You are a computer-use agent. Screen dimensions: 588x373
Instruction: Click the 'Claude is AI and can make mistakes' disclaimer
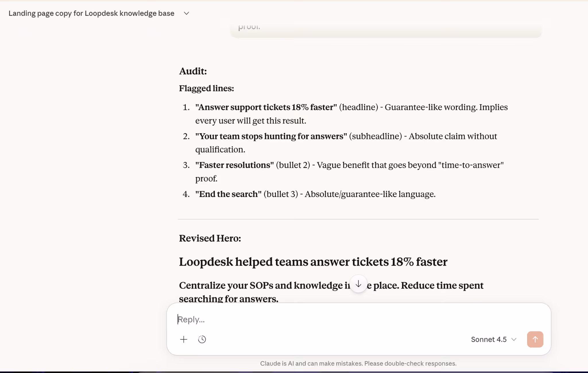(358, 364)
